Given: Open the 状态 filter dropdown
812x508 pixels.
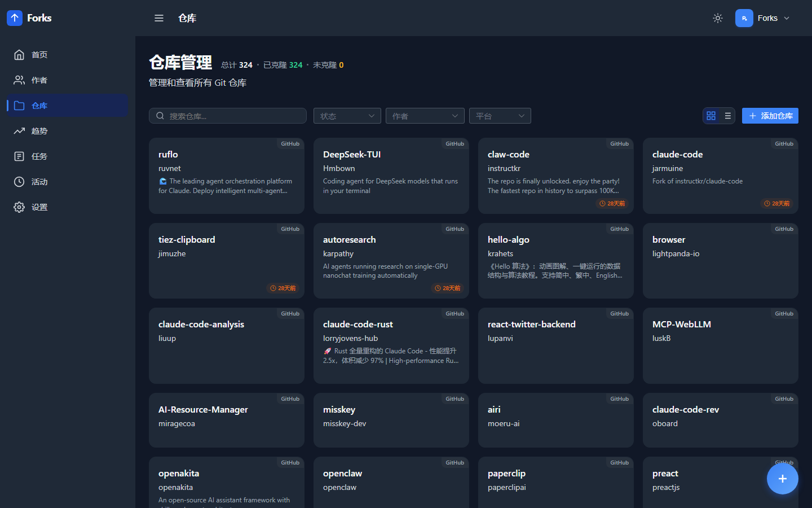Looking at the screenshot, I should pyautogui.click(x=347, y=116).
